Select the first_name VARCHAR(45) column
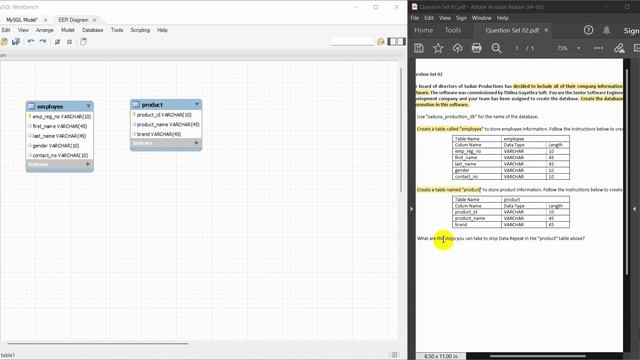640x360 pixels. 60,126
